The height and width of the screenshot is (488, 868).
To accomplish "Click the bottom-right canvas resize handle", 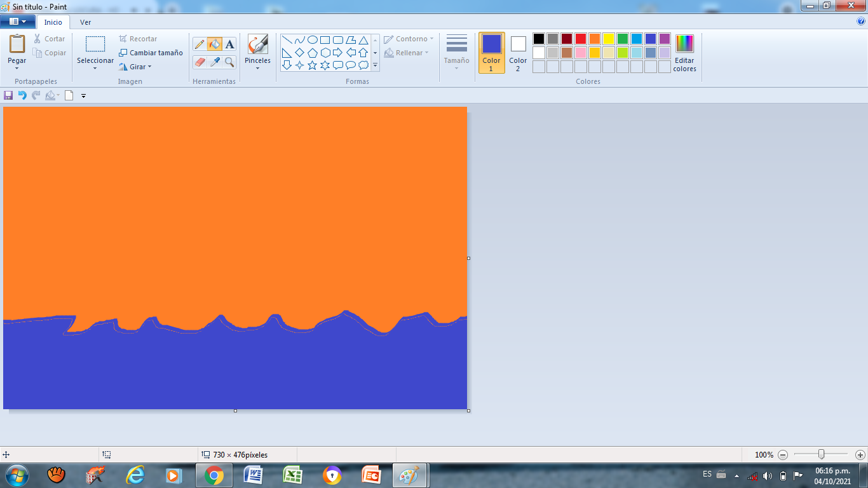I will tap(469, 410).
